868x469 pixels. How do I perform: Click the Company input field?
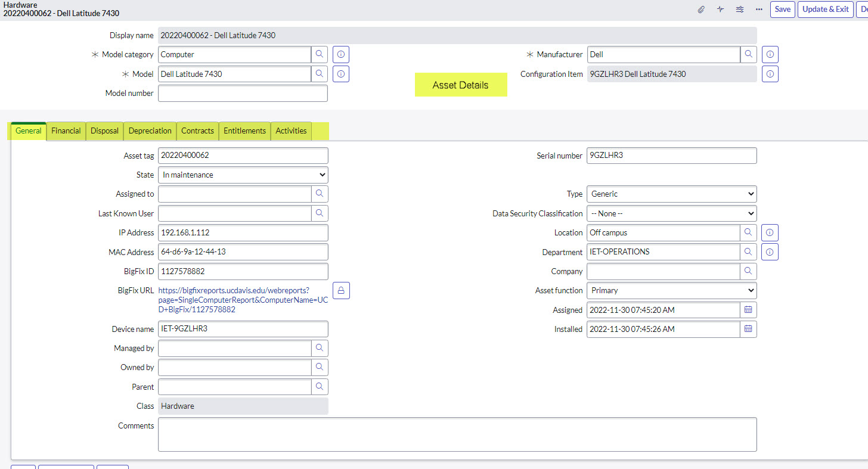point(664,271)
